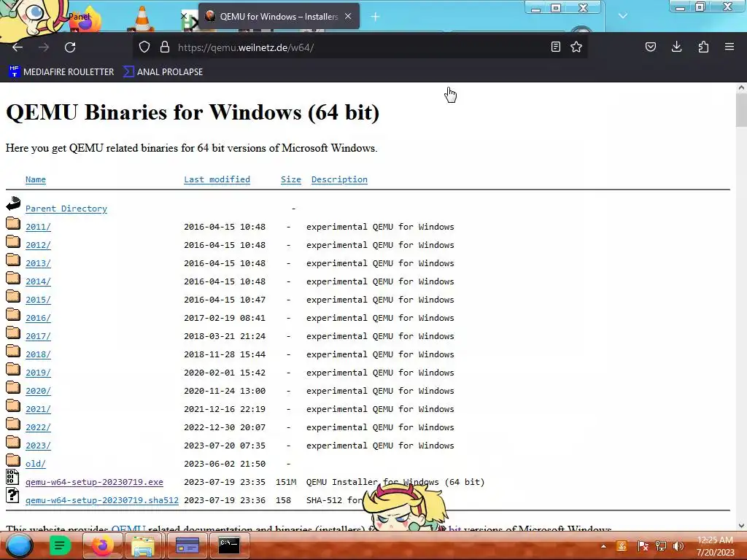747x560 pixels.
Task: Click the folder icon beside 2016/
Action: click(13, 314)
